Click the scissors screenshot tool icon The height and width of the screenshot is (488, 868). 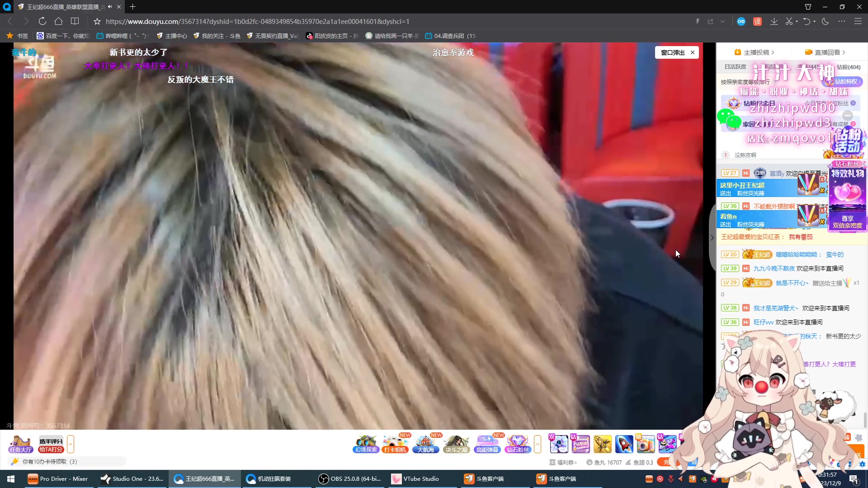[x=789, y=21]
